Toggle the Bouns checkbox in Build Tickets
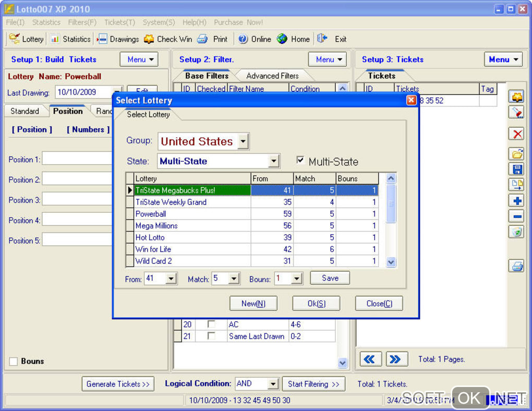The width and height of the screenshot is (532, 411). click(14, 361)
